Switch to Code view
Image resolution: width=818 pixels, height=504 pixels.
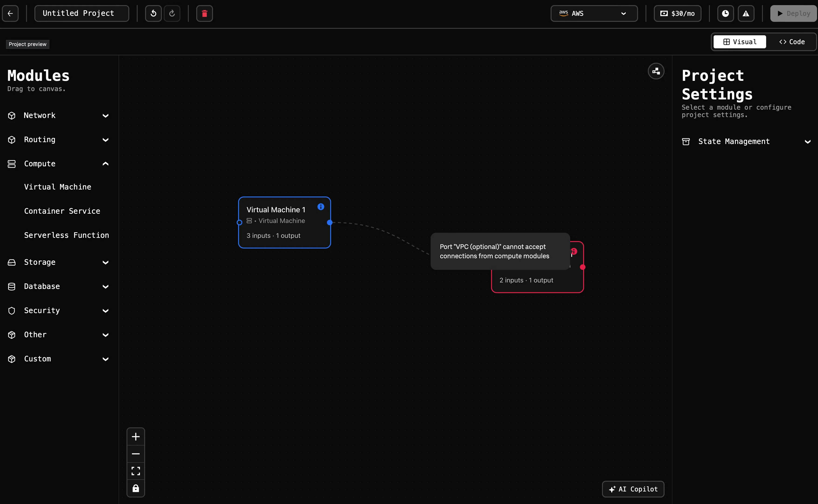792,42
